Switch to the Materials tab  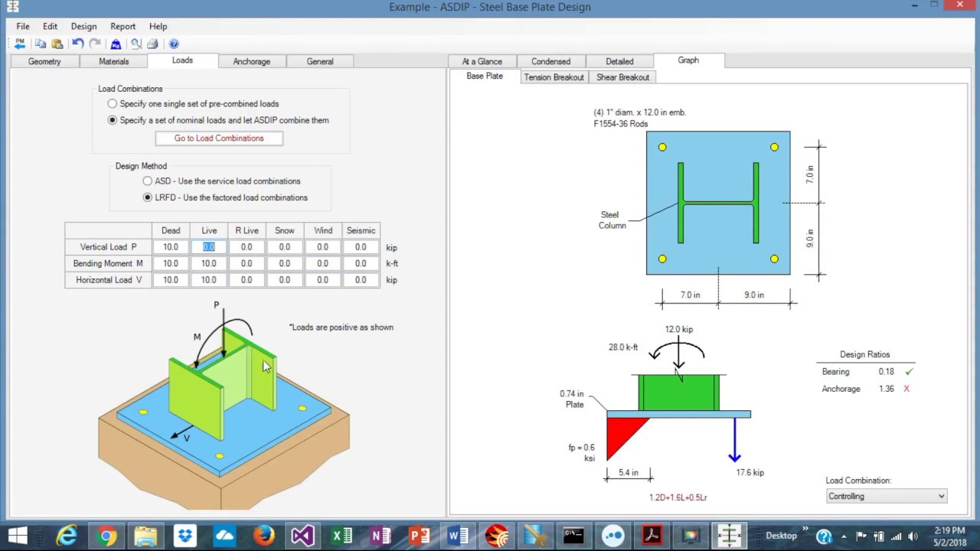113,61
